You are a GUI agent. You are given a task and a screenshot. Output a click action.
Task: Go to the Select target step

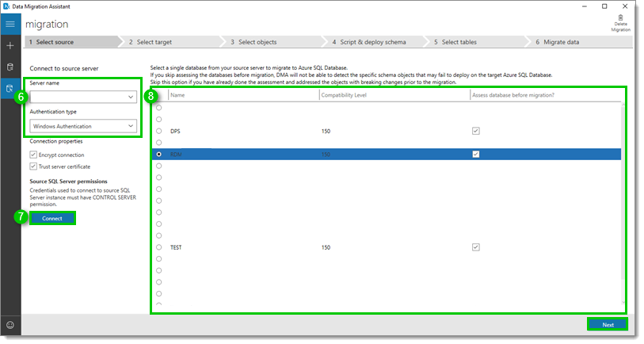click(x=154, y=42)
